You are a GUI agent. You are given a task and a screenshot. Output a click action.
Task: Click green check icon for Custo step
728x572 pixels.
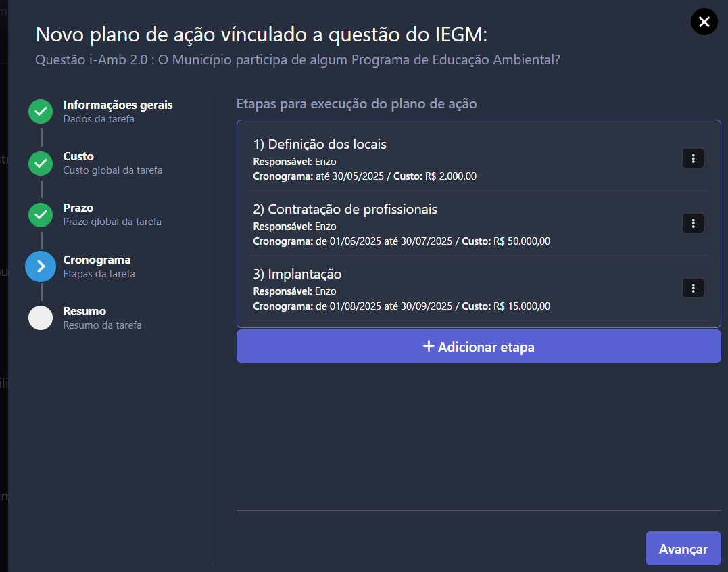point(41,164)
